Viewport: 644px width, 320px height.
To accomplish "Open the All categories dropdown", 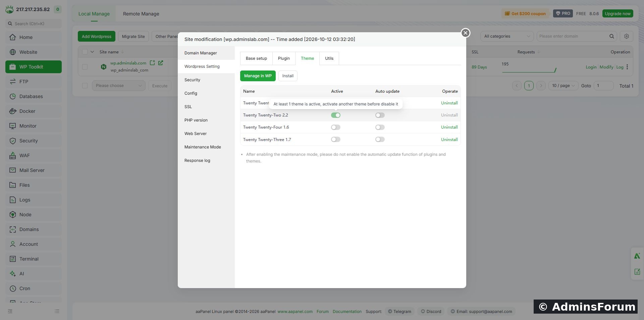I will click(507, 36).
